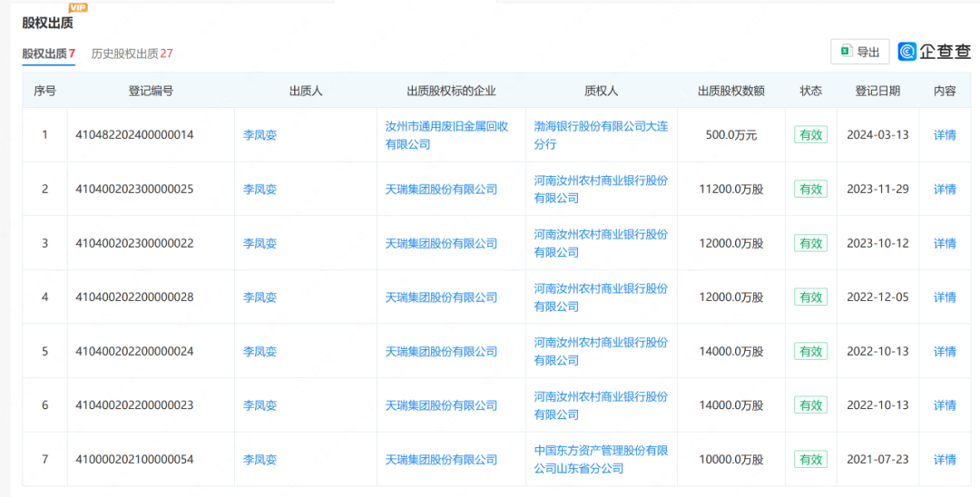Screen dimensions: 980x497
Task: Open 详情 for registration 410400202200000023
Action: click(945, 405)
